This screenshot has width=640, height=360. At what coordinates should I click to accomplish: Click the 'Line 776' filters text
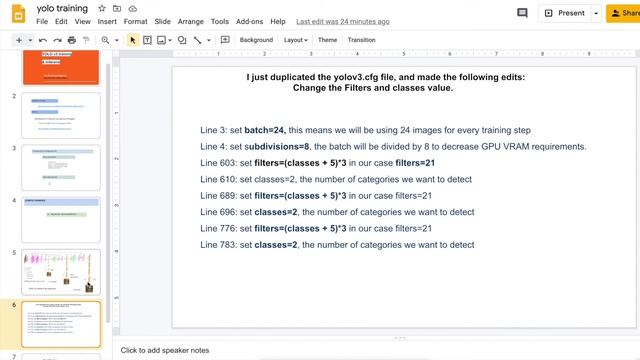point(316,228)
